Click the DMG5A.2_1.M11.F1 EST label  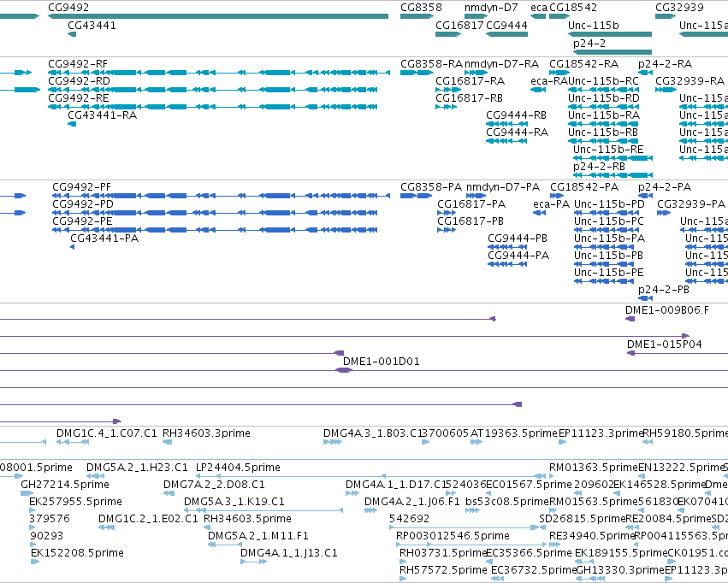pyautogui.click(x=258, y=536)
